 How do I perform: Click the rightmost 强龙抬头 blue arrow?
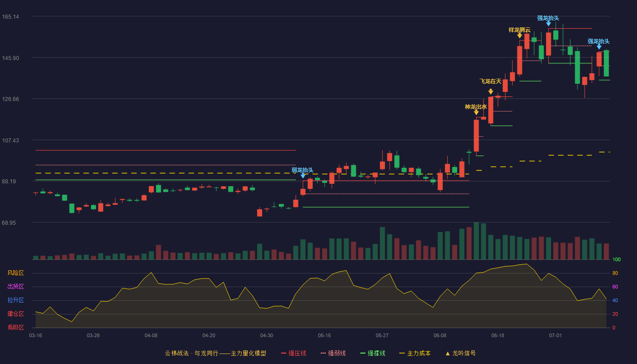599,46
